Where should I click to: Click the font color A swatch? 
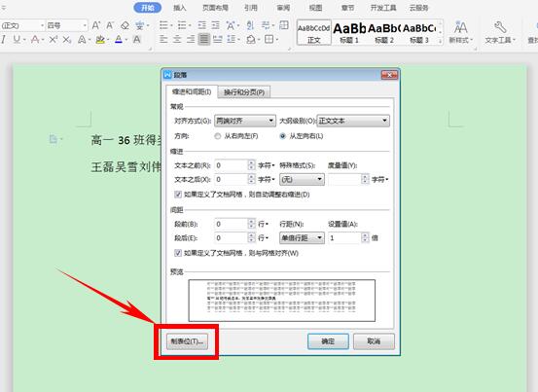(x=119, y=40)
